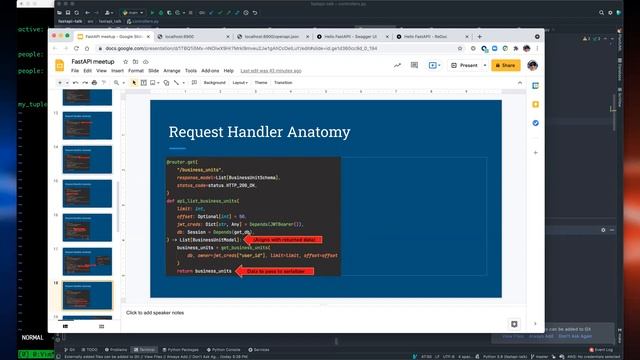Reload the page in Chrome
This screenshot has height=360, width=640.
76,49
